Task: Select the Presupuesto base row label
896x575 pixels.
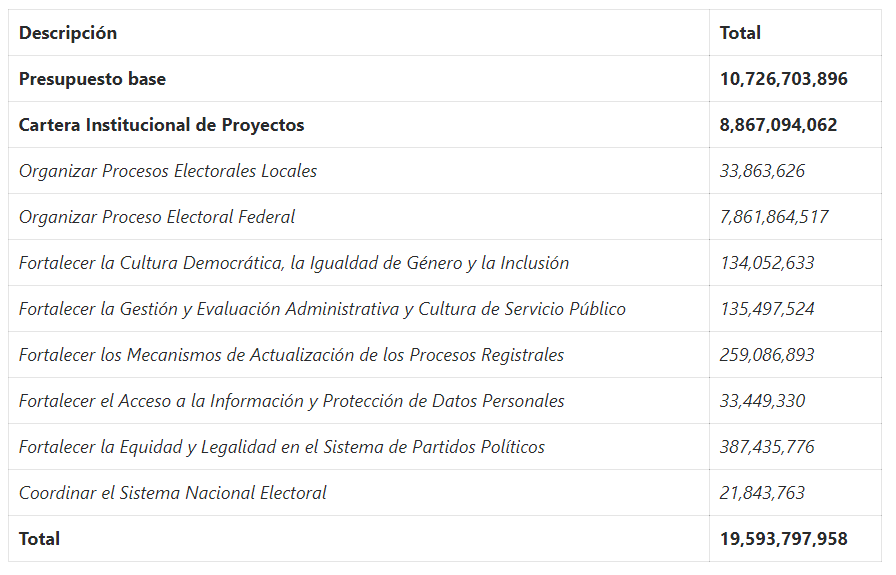Action: (92, 79)
